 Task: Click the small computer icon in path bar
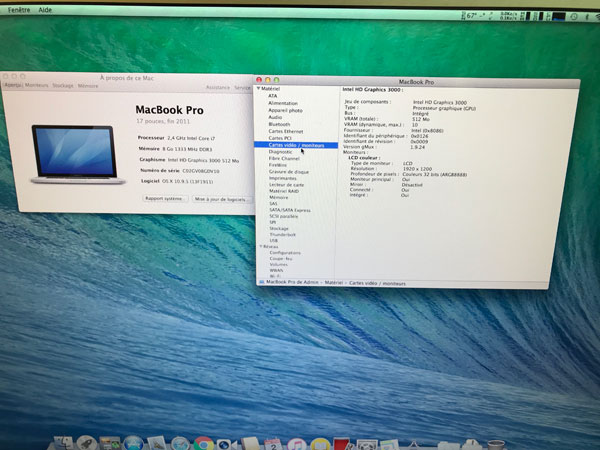click(x=261, y=282)
